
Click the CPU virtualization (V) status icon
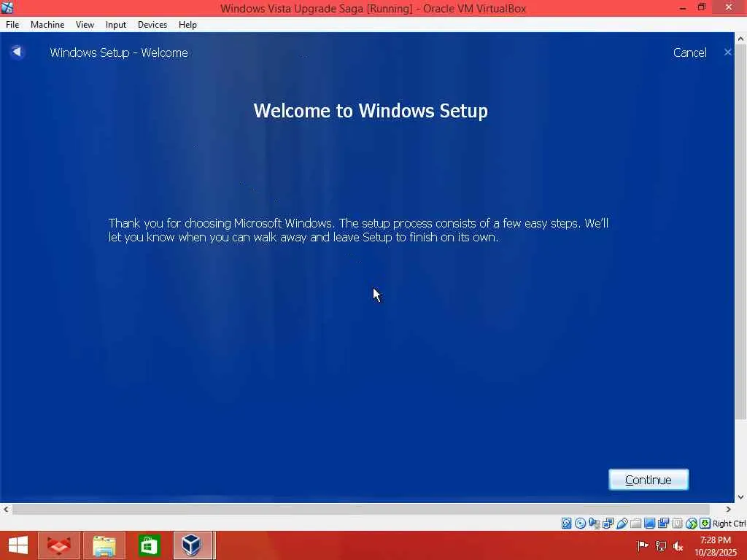click(677, 524)
